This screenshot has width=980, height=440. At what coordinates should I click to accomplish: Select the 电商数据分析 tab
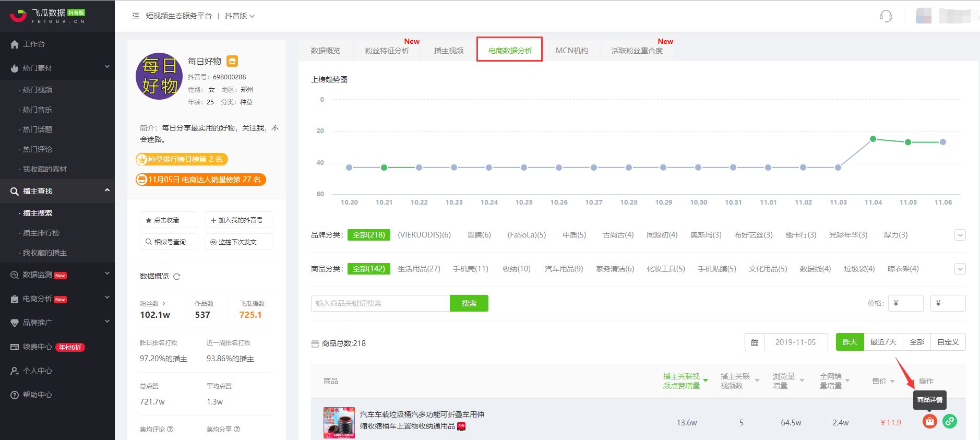(510, 51)
